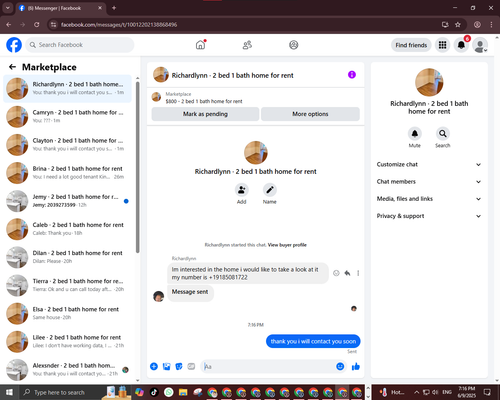Image resolution: width=500 pixels, height=400 pixels.
Task: Open the Clayton conversation
Action: 67,145
